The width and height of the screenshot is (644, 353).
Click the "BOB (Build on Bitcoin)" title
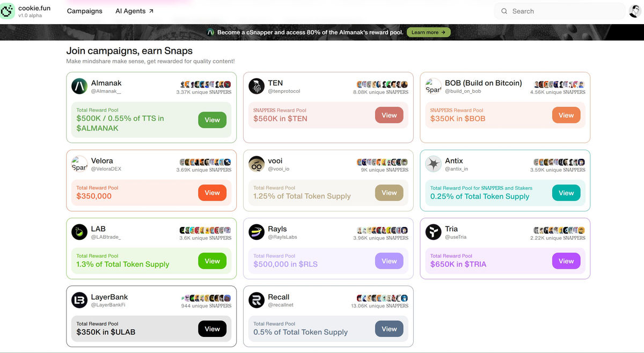[x=484, y=83]
